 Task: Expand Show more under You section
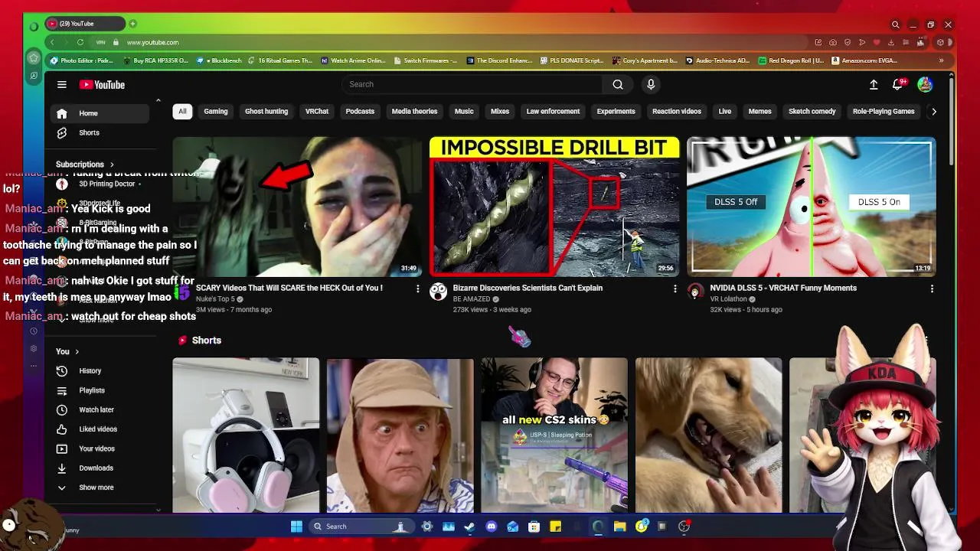(x=100, y=487)
